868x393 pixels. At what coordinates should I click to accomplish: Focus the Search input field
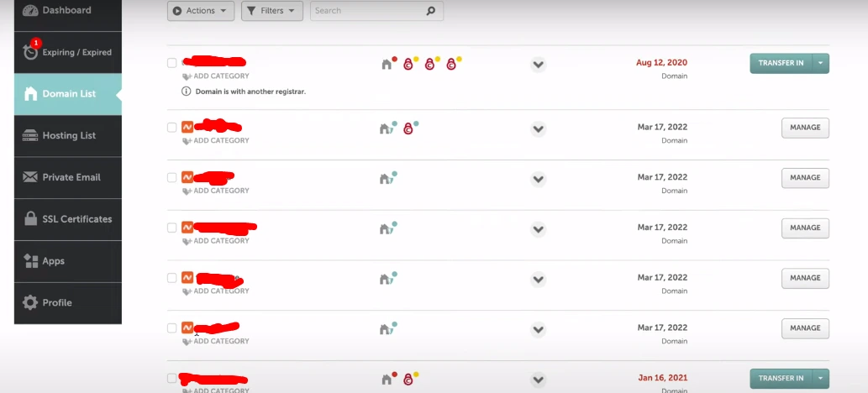point(376,11)
